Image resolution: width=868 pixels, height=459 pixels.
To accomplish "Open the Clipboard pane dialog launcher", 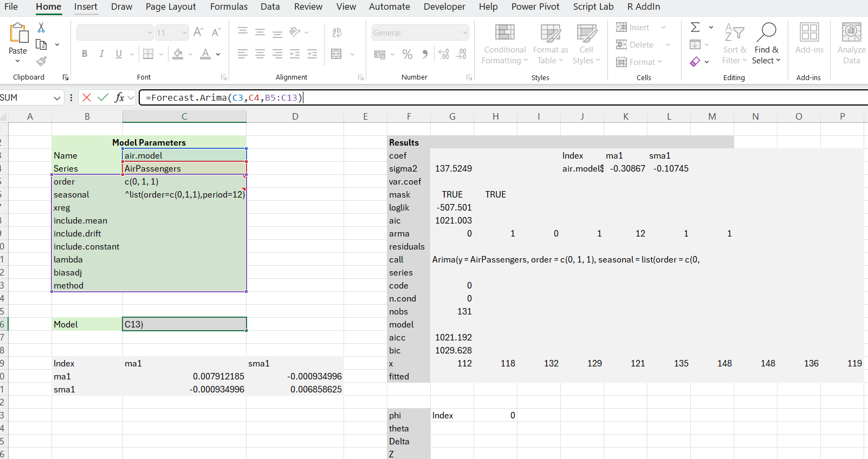I will 66,77.
